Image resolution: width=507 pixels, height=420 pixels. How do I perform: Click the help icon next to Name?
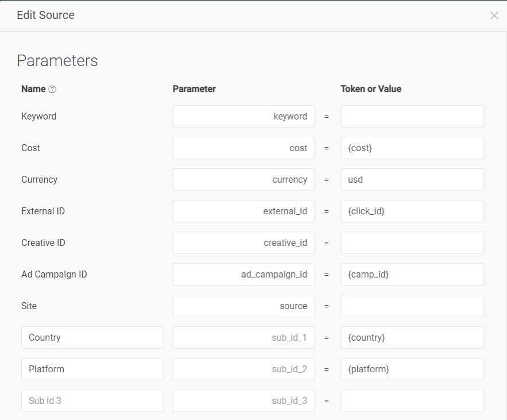click(52, 89)
